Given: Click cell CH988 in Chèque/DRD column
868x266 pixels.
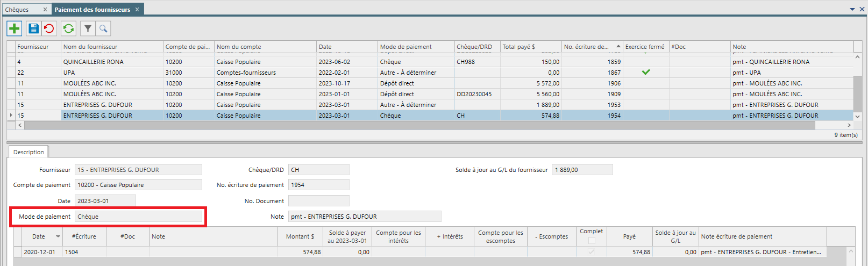Looking at the screenshot, I should click(478, 62).
